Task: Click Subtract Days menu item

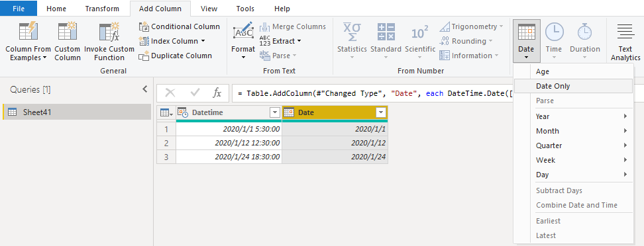Action: pos(573,190)
